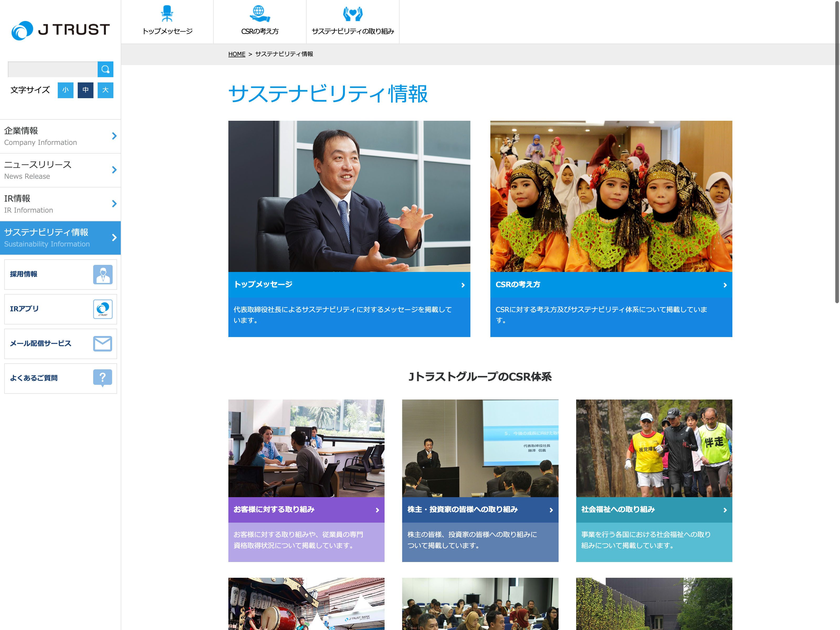Set font size to large (大)
The height and width of the screenshot is (630, 840).
pos(105,90)
